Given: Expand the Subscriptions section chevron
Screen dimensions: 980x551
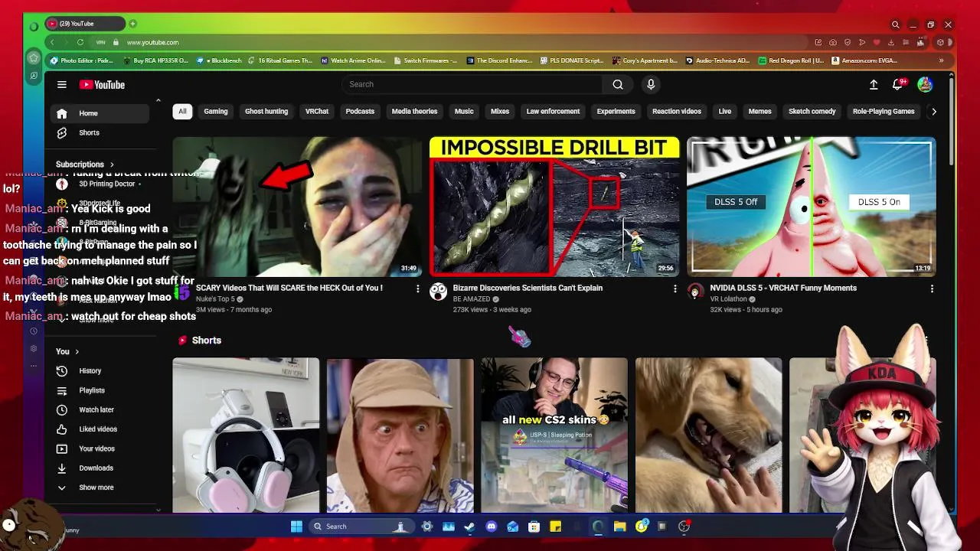Looking at the screenshot, I should point(112,165).
